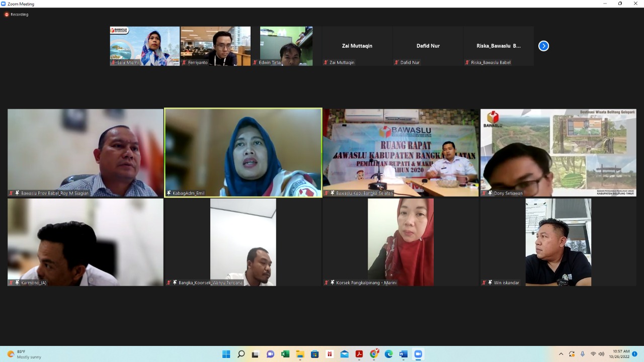Open the notification center badge
Screen dimensions: 644x362
(634, 354)
